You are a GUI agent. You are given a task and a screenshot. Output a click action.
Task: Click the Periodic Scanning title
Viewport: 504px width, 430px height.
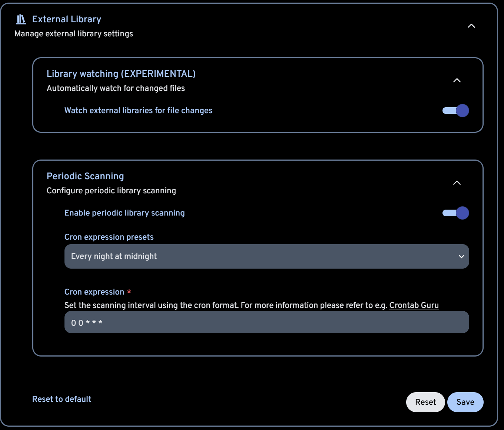pyautogui.click(x=85, y=176)
